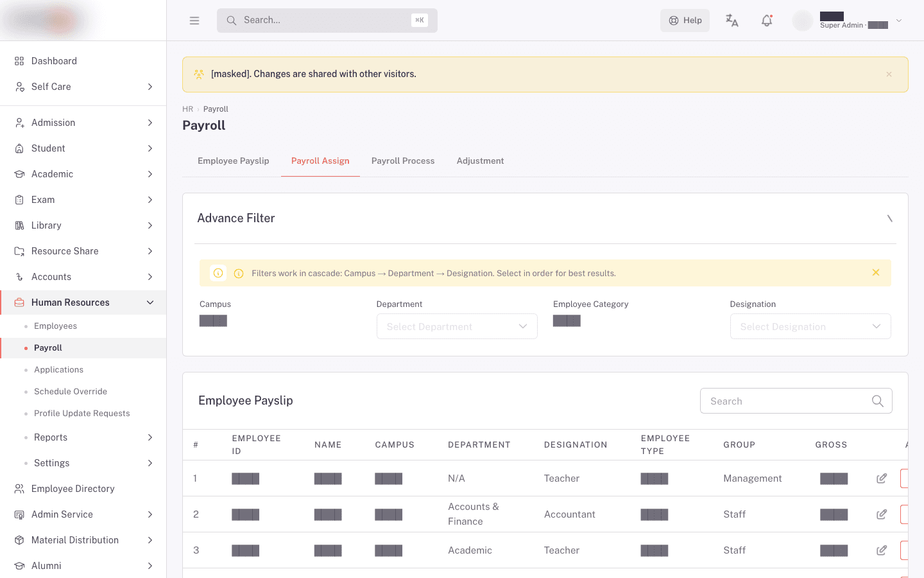Image resolution: width=924 pixels, height=578 pixels.
Task: Edit payslip for row 3 Academic Teacher
Action: click(882, 550)
